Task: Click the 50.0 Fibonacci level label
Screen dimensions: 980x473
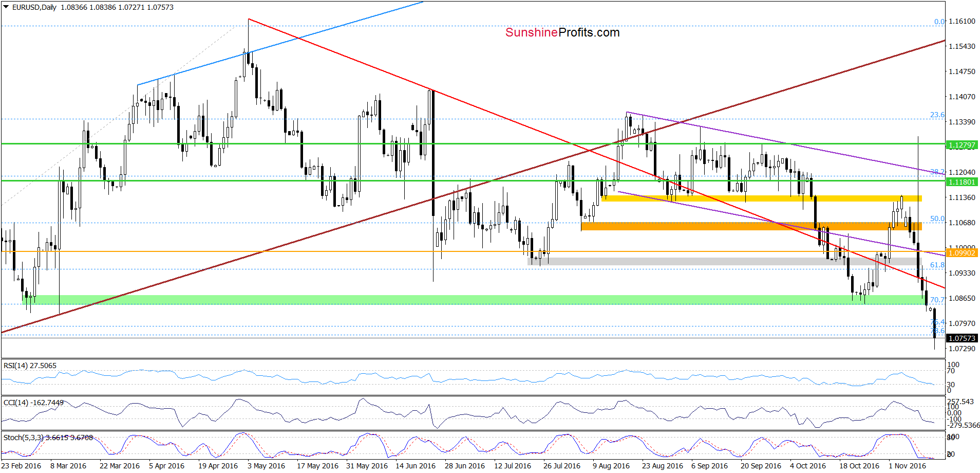Action: pyautogui.click(x=937, y=219)
